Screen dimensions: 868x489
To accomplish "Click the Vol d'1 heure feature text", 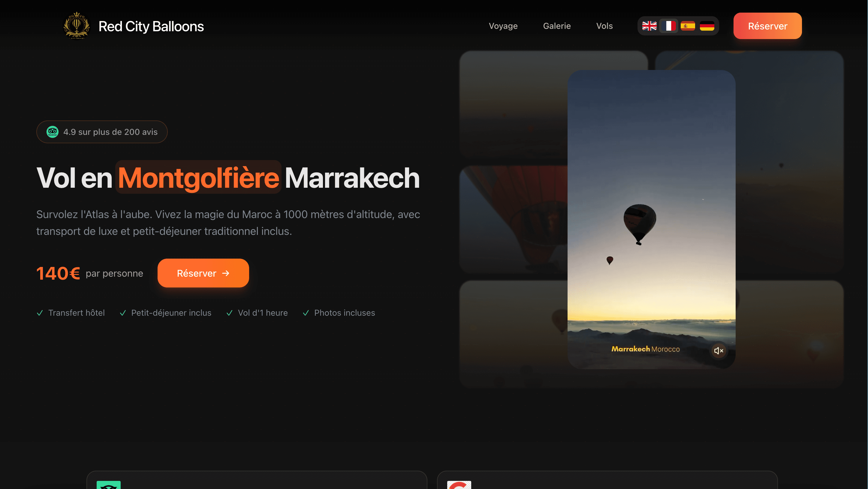I will pyautogui.click(x=263, y=313).
